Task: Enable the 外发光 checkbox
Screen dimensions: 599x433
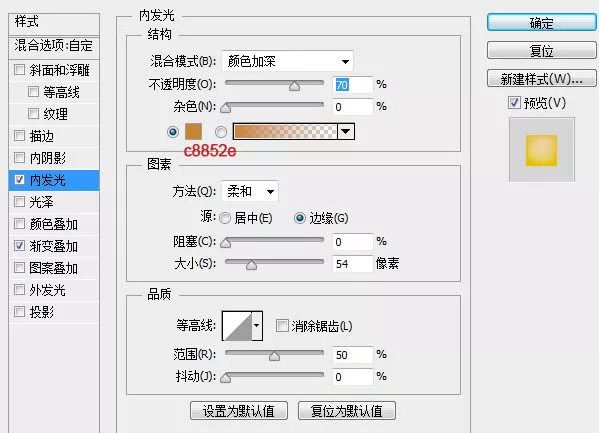Action: coord(19,290)
